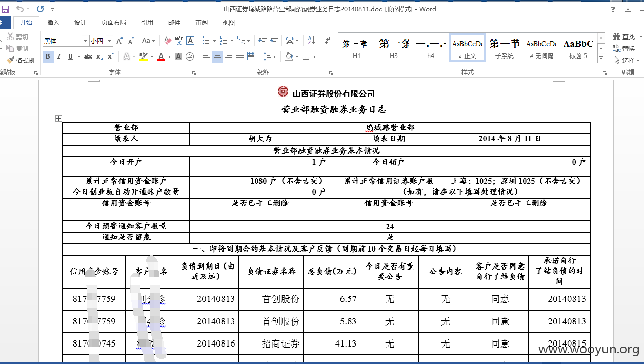This screenshot has width=644, height=364.
Task: Apply distributed alignment to the paragraph
Action: coord(251,56)
